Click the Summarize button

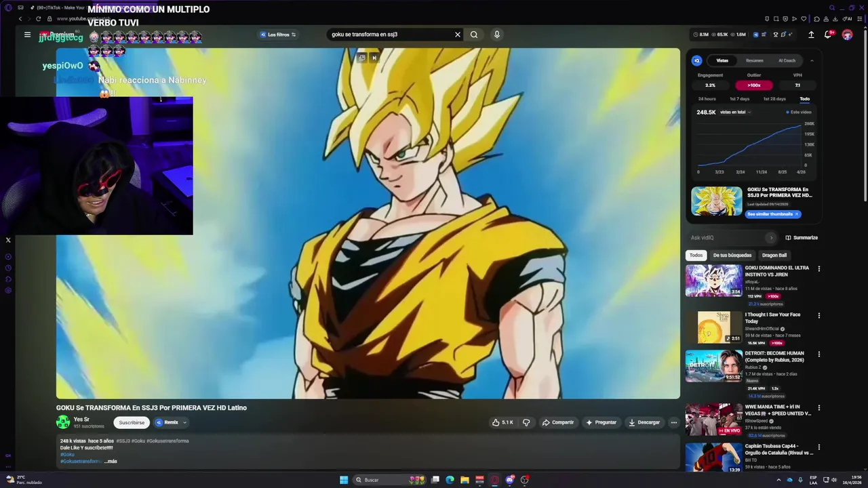[x=802, y=238]
